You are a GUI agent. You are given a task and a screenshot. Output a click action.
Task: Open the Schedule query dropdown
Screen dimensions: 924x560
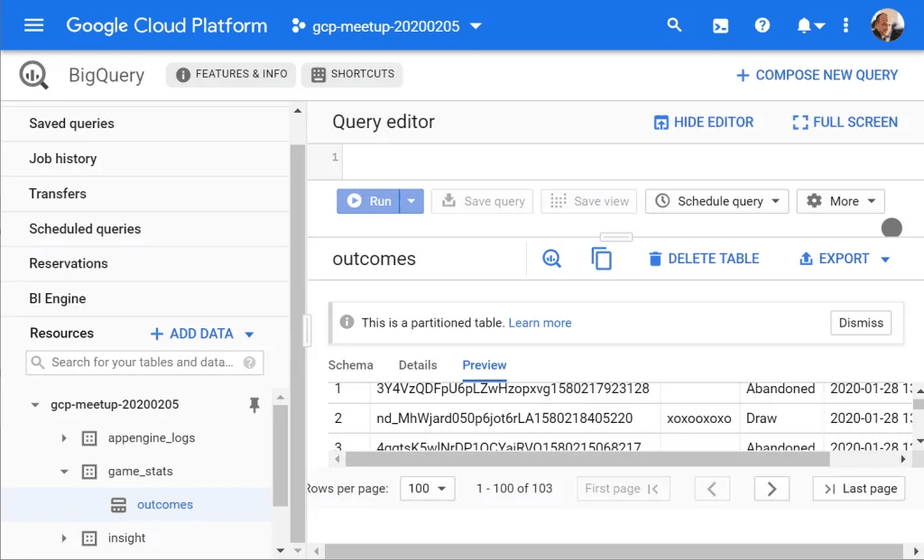tap(716, 201)
